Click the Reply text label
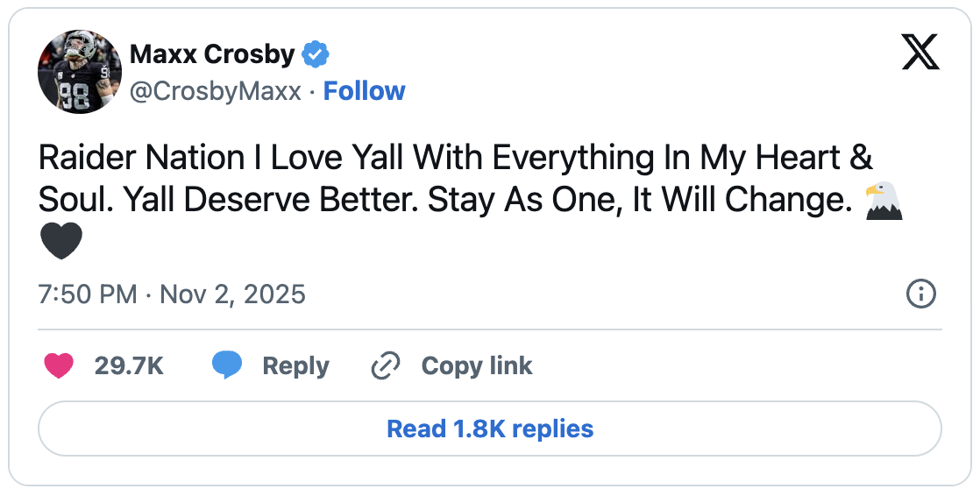This screenshot has height=496, width=980. pyautogui.click(x=295, y=365)
